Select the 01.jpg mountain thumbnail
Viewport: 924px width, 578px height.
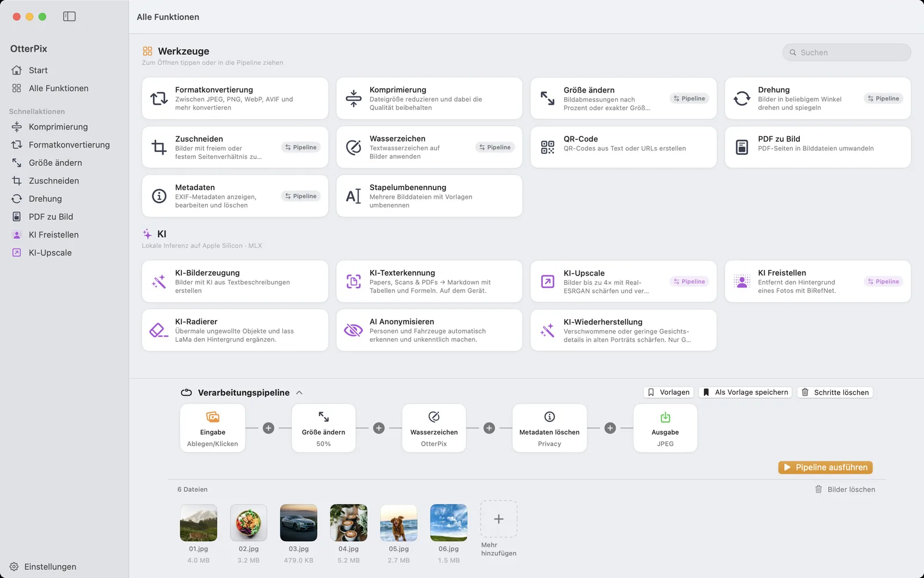click(199, 523)
